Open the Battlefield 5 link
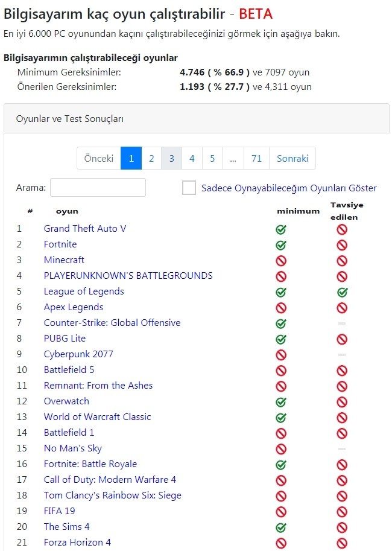This screenshot has height=551, width=392. tap(69, 370)
